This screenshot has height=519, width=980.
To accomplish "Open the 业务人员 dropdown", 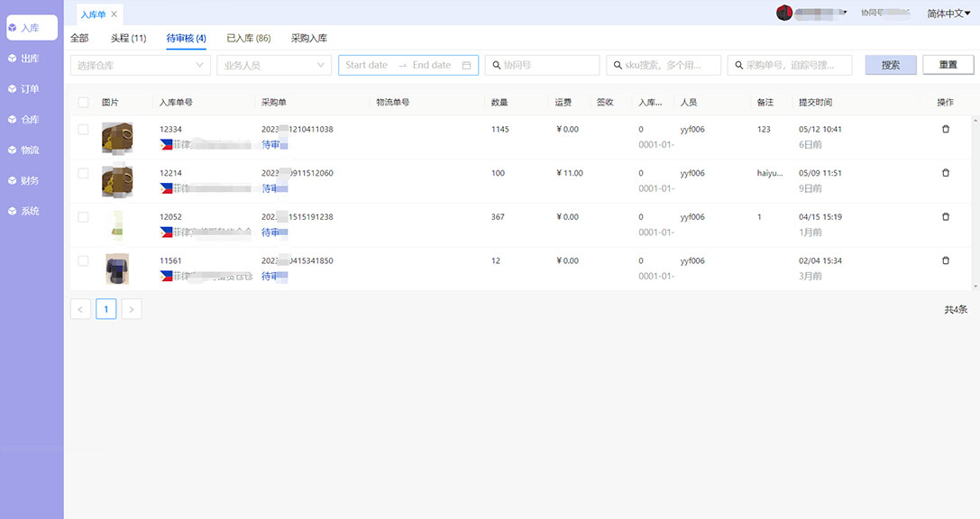I will click(x=273, y=65).
